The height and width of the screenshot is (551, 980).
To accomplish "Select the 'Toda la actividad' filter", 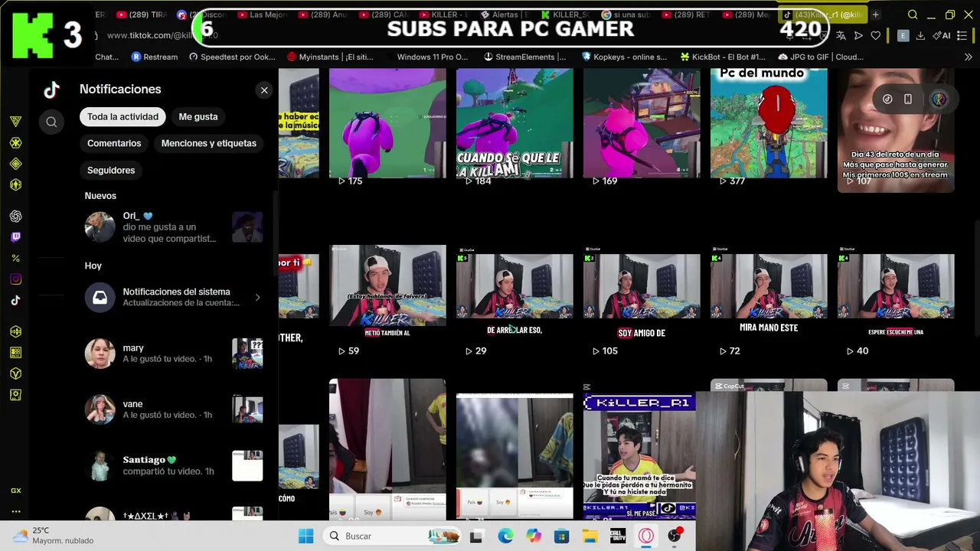I will coord(122,116).
